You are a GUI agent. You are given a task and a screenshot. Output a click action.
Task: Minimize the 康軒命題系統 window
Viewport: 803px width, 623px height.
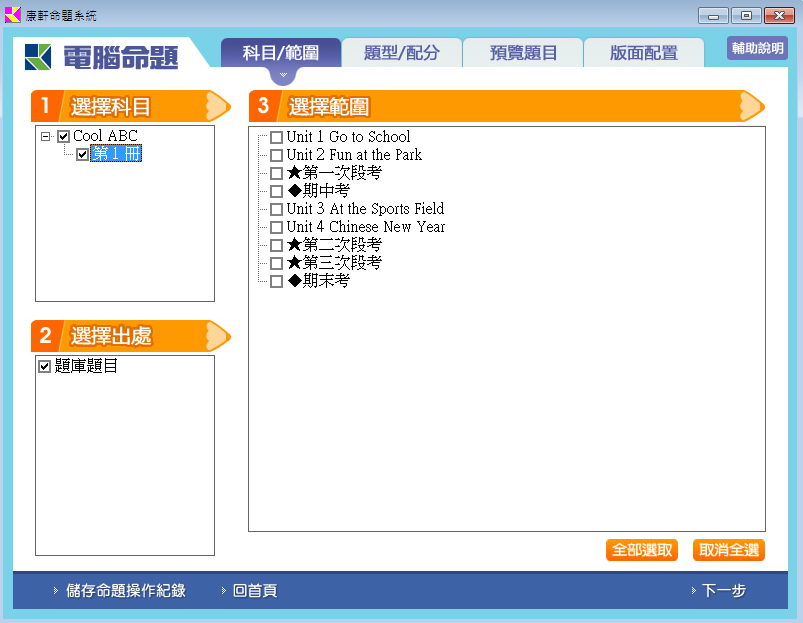click(x=713, y=16)
